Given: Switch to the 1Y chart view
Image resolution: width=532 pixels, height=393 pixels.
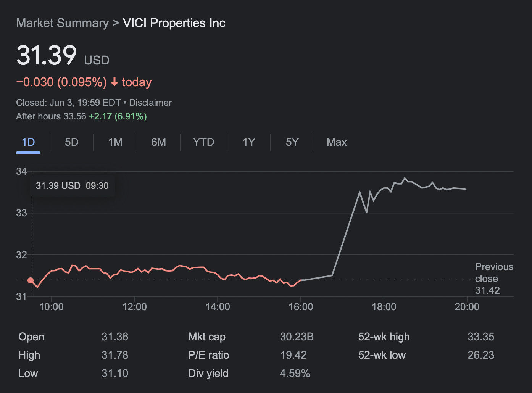Looking at the screenshot, I should [248, 142].
